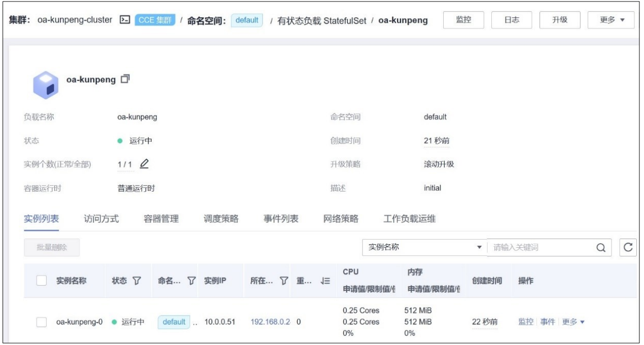Click 事件 link for oa-kunpeng-0
The height and width of the screenshot is (345, 644).
pyautogui.click(x=548, y=322)
